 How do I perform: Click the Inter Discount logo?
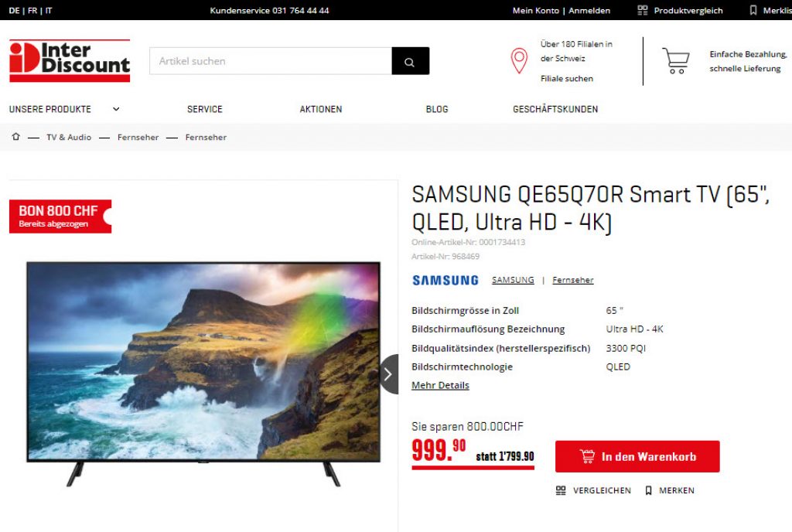pos(70,60)
